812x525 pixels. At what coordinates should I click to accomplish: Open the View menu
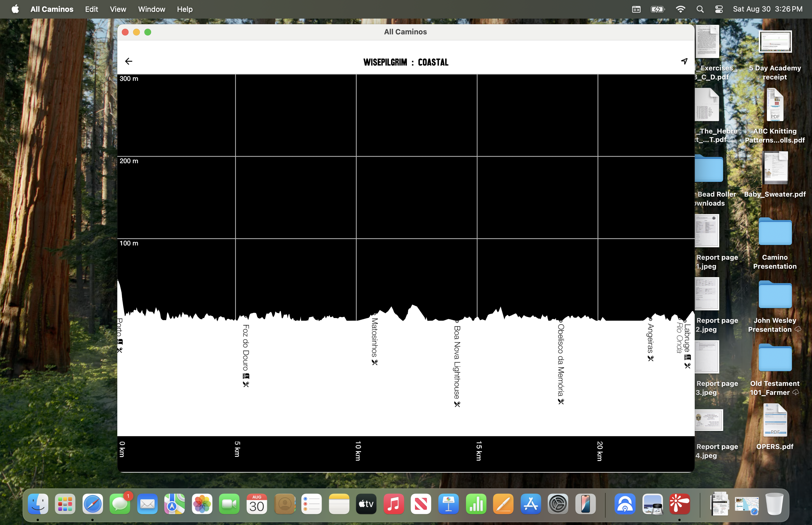[x=118, y=9]
